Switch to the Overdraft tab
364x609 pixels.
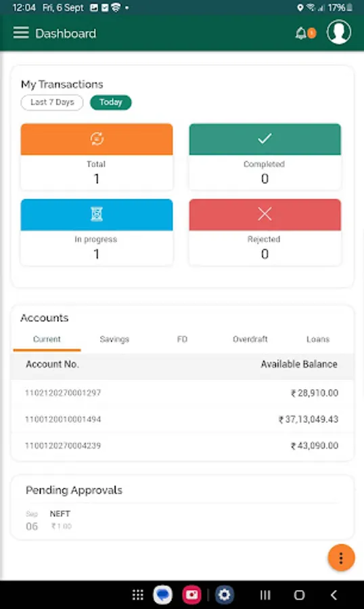(x=250, y=340)
